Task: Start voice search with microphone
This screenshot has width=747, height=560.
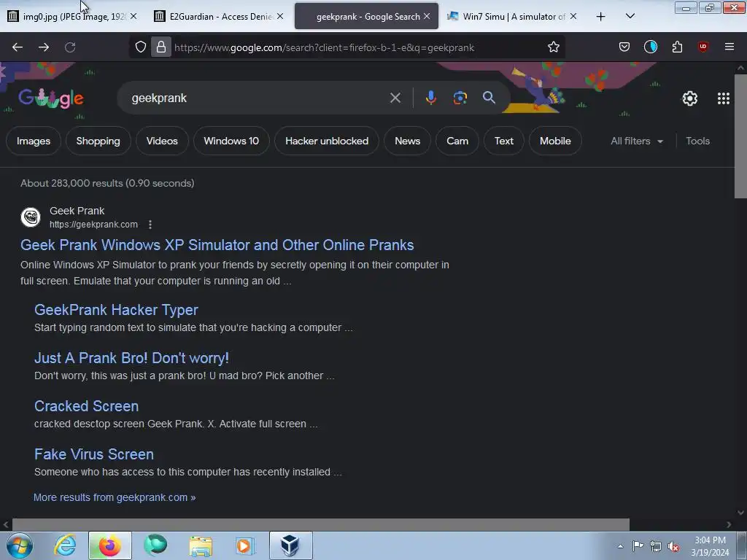Action: click(430, 98)
